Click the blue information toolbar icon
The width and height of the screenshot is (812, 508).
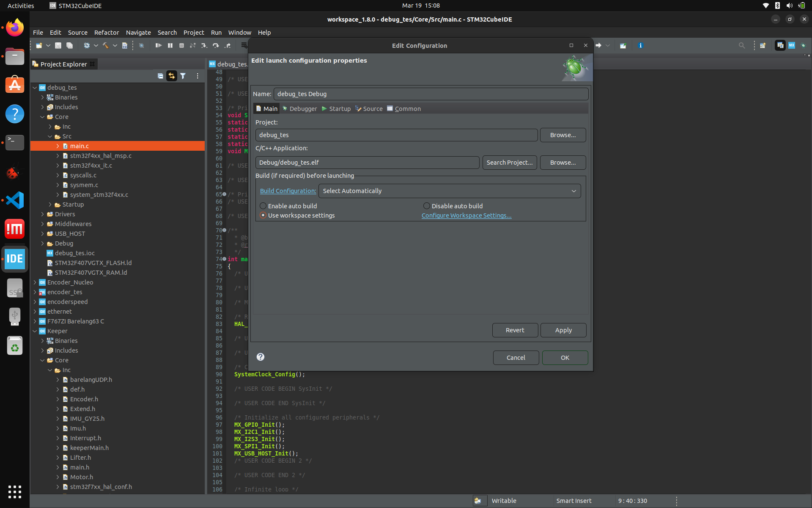640,45
